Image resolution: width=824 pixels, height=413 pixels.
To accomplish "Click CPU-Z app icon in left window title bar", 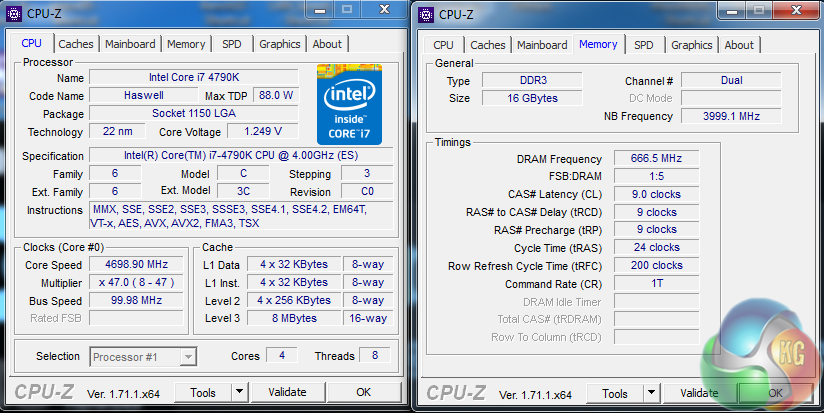I will click(14, 14).
